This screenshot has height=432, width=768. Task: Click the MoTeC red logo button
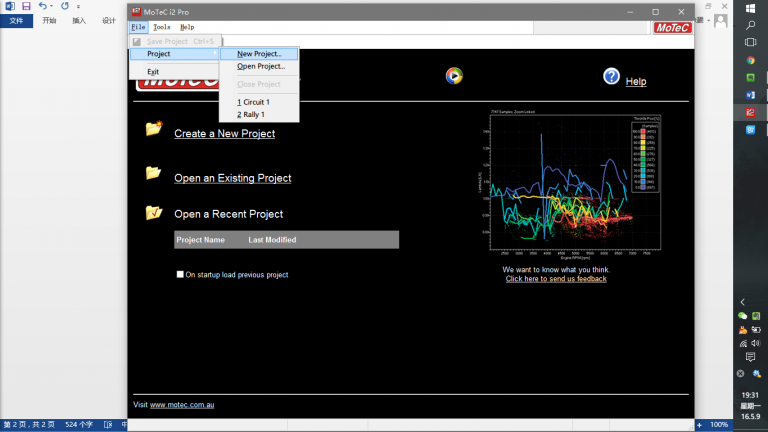(672, 28)
